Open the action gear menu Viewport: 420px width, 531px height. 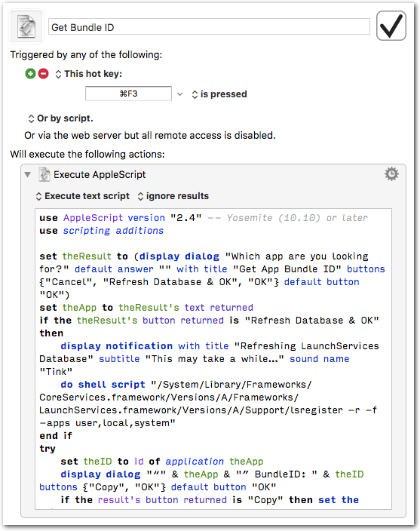coord(391,174)
